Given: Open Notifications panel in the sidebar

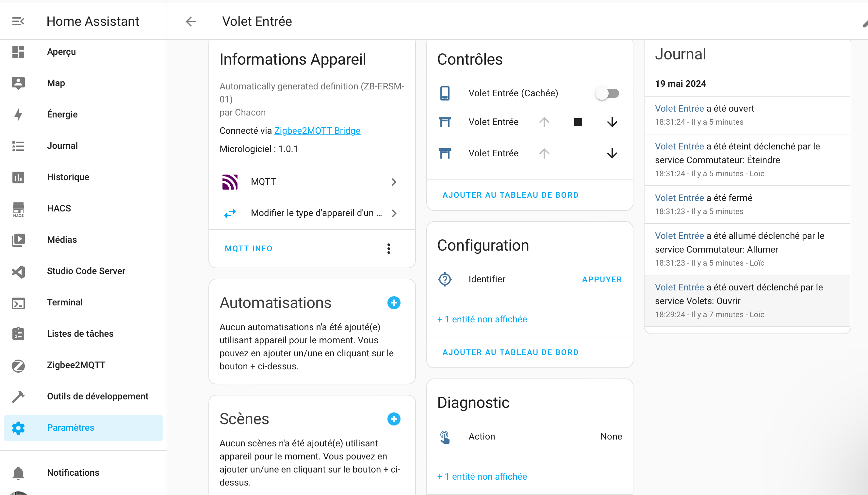Looking at the screenshot, I should click(73, 472).
